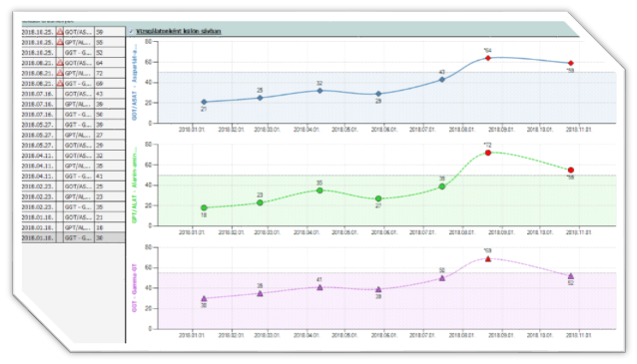Select the 2018.01.18 GOT/AS row with value 21
637x364 pixels.
(x=74, y=217)
